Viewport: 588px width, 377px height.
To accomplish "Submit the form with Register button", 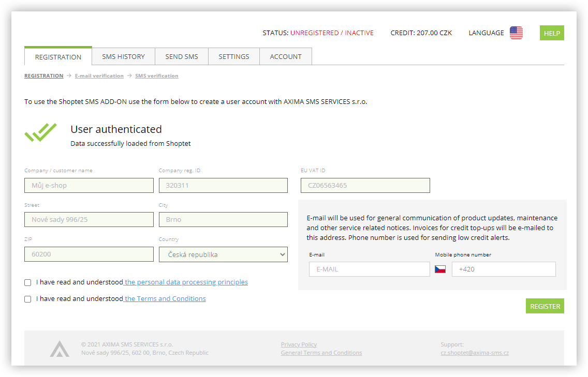I will [545, 306].
